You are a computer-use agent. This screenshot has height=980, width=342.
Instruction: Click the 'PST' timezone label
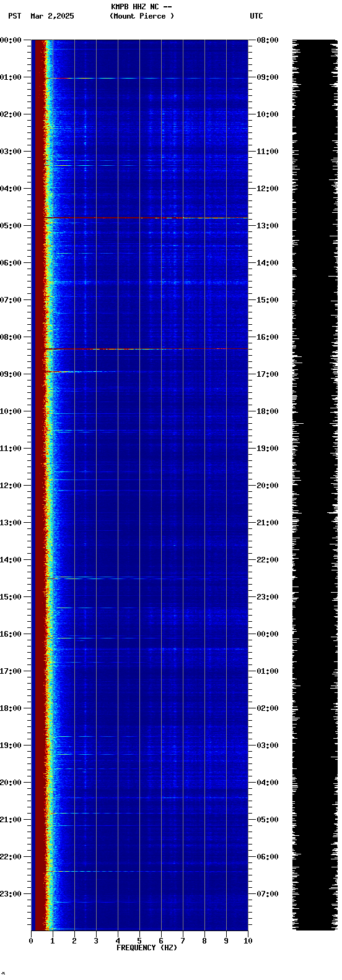coord(15,16)
